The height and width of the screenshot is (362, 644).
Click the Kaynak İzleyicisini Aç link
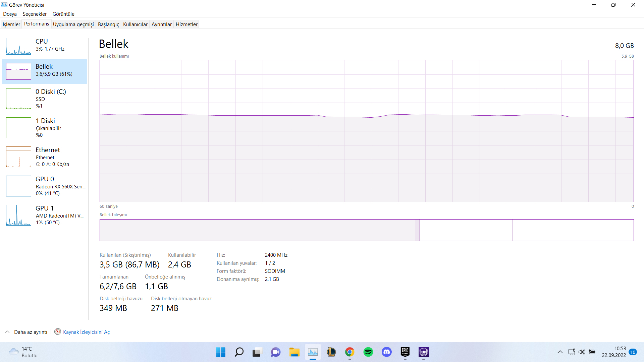click(x=86, y=332)
